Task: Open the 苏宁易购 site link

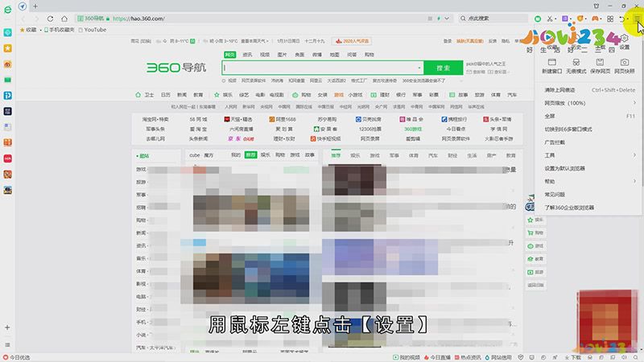Action: pos(327,119)
